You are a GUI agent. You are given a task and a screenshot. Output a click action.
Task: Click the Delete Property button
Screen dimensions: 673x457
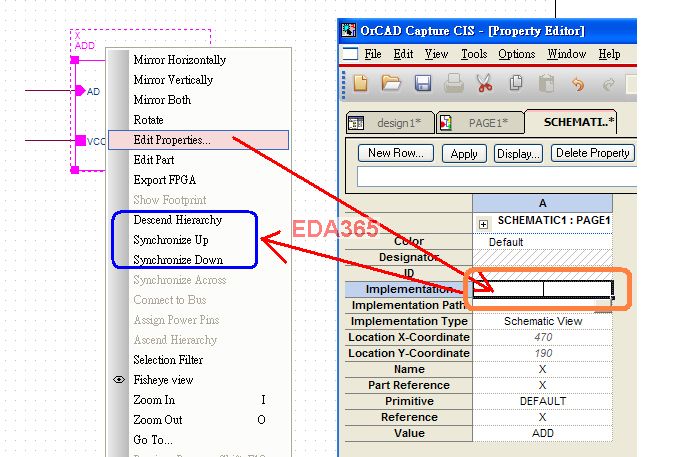pyautogui.click(x=593, y=153)
